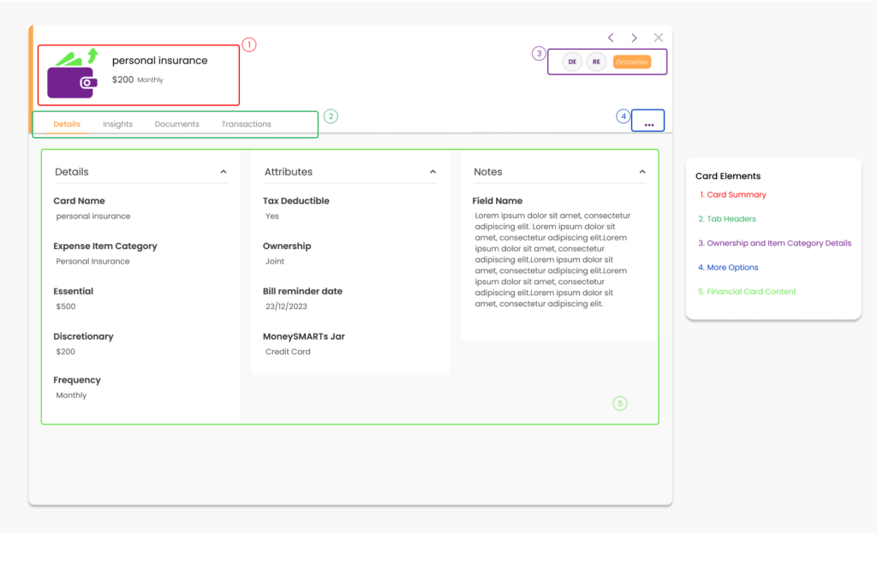
Task: Click the RE owner avatar
Action: (x=596, y=62)
